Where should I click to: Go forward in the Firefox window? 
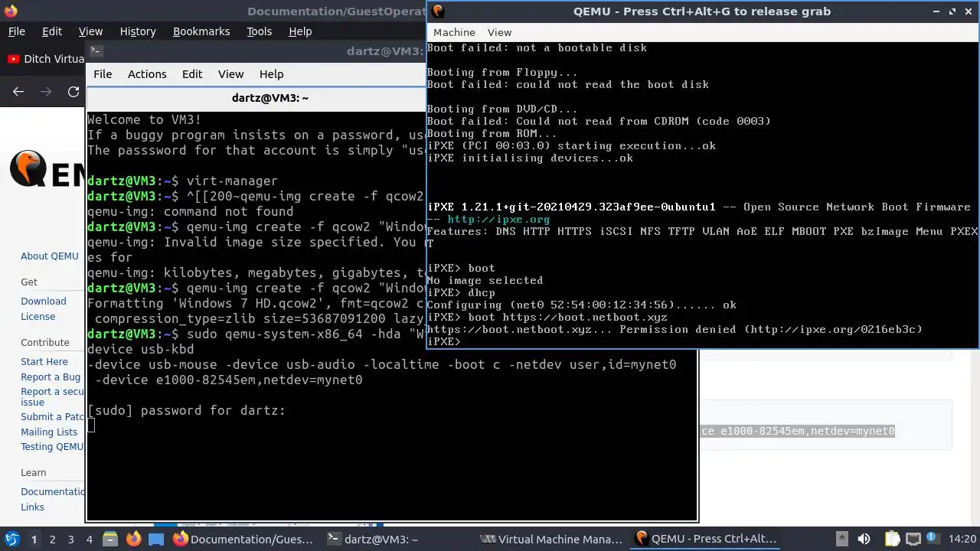point(46,92)
